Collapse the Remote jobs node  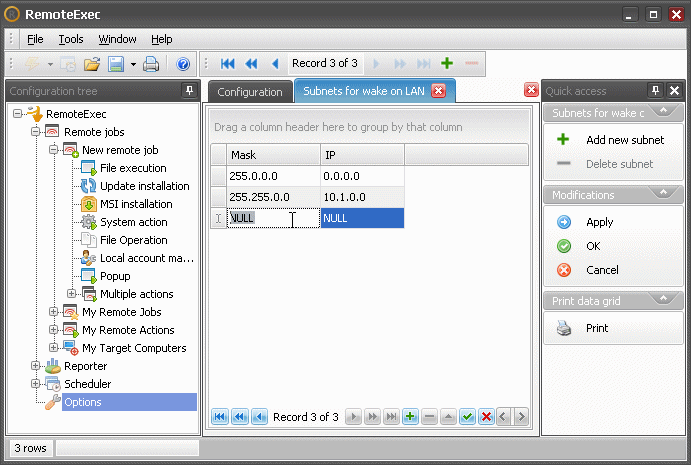(x=36, y=132)
